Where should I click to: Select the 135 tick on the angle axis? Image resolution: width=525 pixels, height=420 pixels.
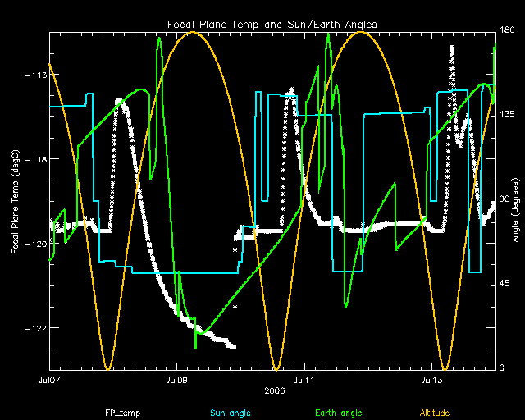pos(508,116)
